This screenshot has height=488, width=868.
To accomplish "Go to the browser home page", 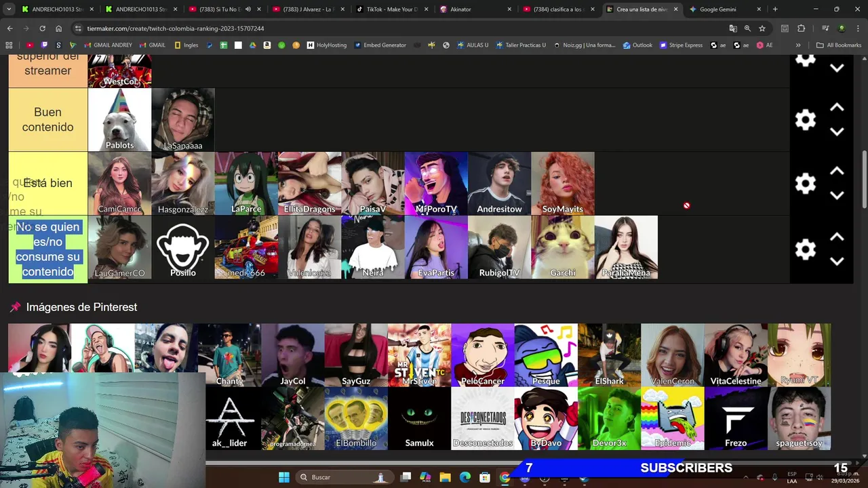I will [x=58, y=28].
